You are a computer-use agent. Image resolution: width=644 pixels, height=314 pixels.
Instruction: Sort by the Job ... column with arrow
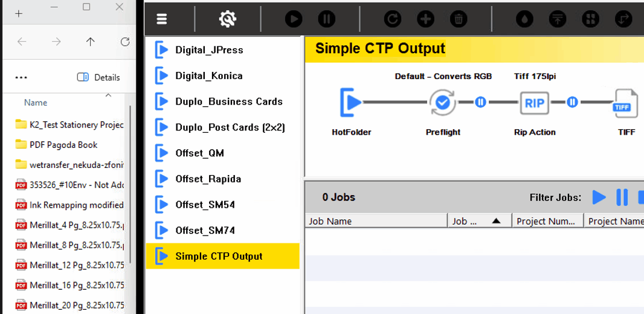(x=480, y=221)
